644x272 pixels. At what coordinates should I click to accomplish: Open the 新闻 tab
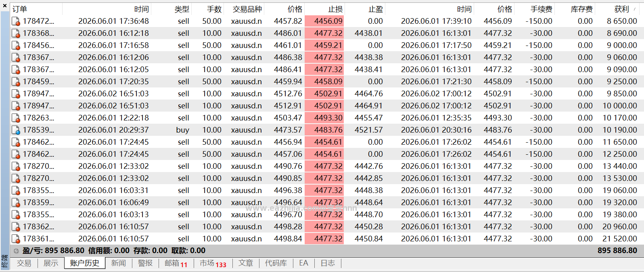(x=118, y=263)
